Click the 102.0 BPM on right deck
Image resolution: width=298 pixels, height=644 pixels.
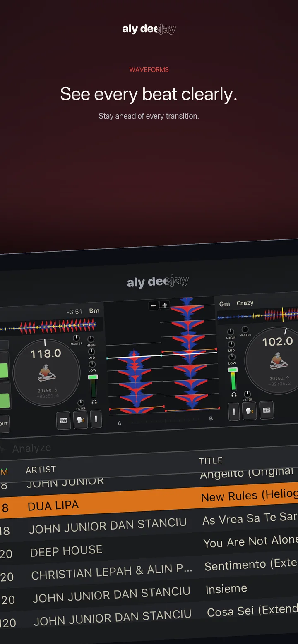(x=277, y=342)
